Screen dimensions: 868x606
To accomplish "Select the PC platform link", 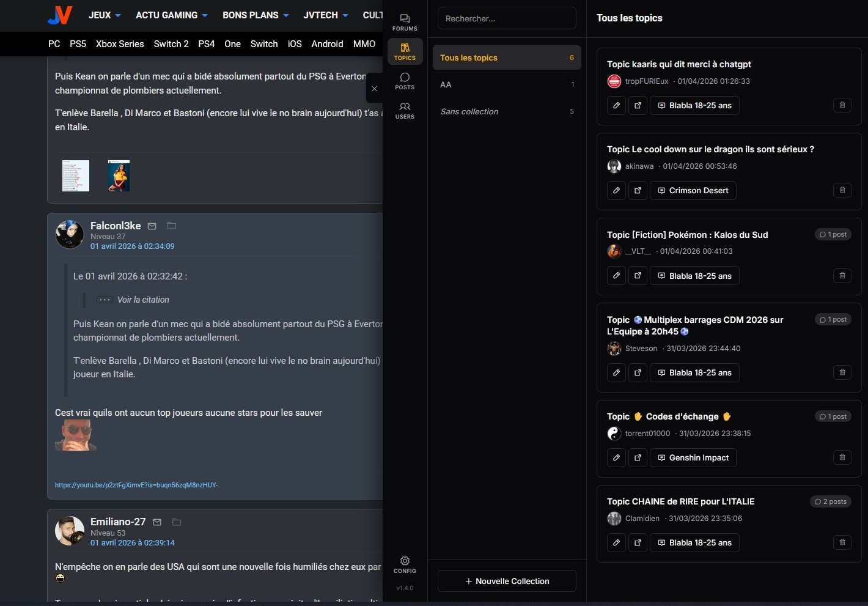I will pyautogui.click(x=54, y=44).
